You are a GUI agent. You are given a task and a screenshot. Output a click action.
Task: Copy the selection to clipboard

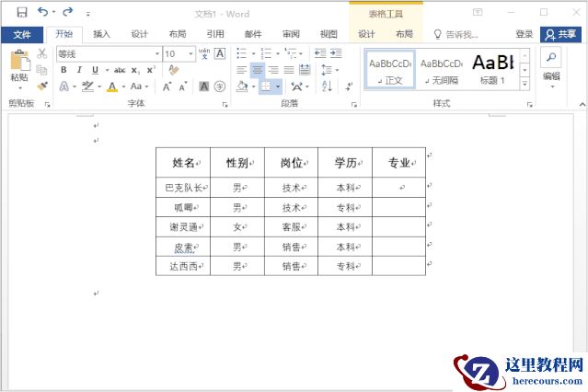(x=42, y=70)
